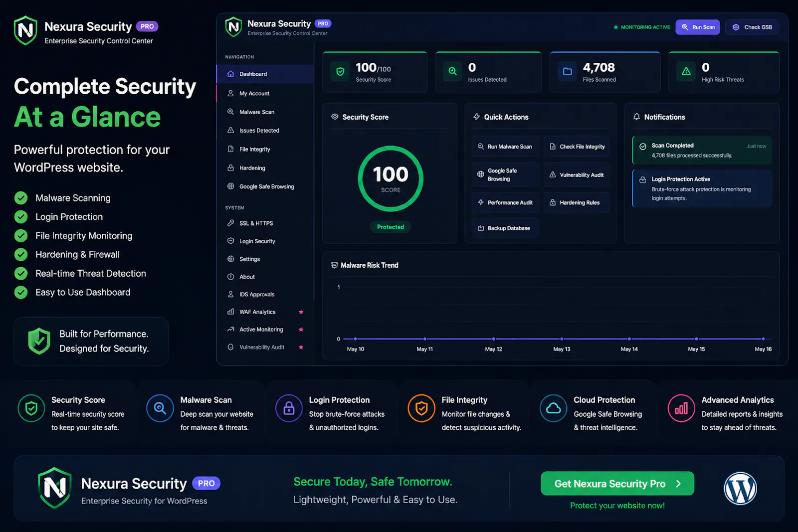
Task: Click the Google Safe Browsing quick action
Action: [x=505, y=175]
